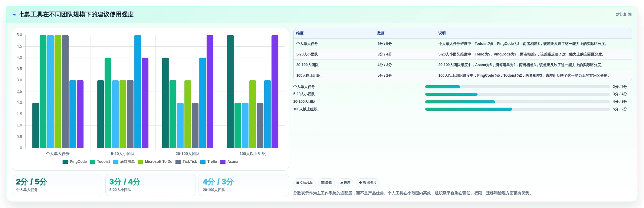This screenshot has height=208, width=644.
Task: Toggle the Microsoft To Do legend entry
Action: [155, 162]
